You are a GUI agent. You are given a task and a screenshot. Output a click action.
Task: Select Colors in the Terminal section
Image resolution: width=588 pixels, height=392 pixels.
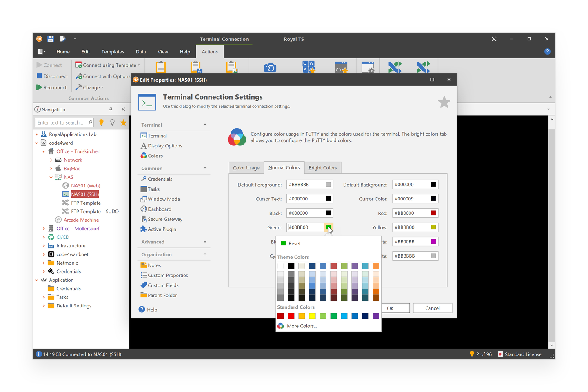click(x=155, y=156)
